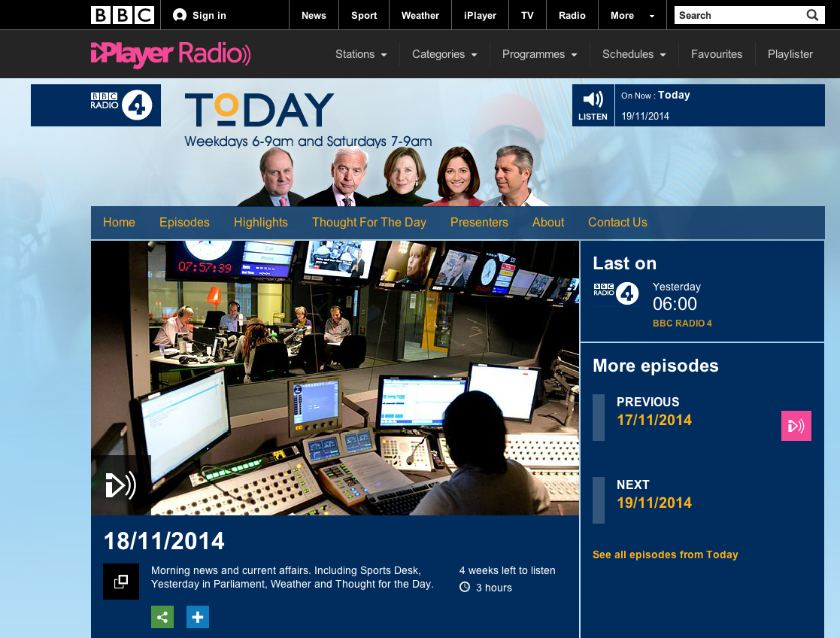Image resolution: width=840 pixels, height=638 pixels.
Task: Expand the Categories menu
Action: (444, 54)
